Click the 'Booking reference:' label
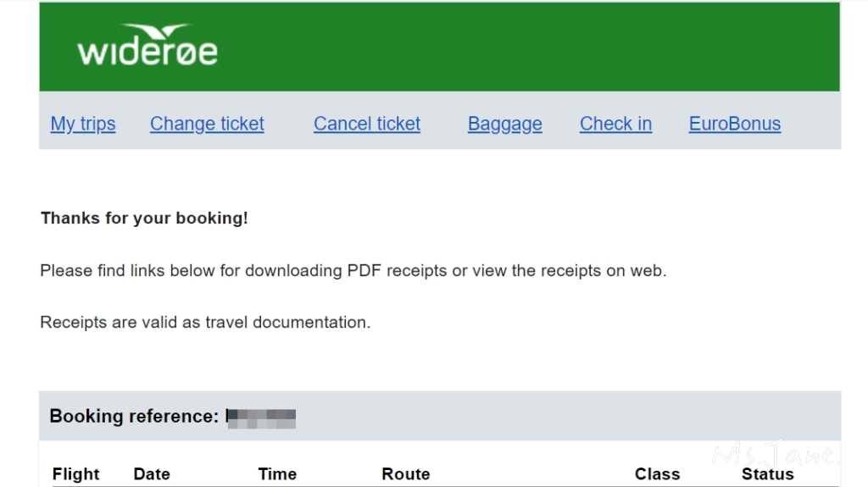Image resolution: width=868 pixels, height=487 pixels. tap(134, 416)
